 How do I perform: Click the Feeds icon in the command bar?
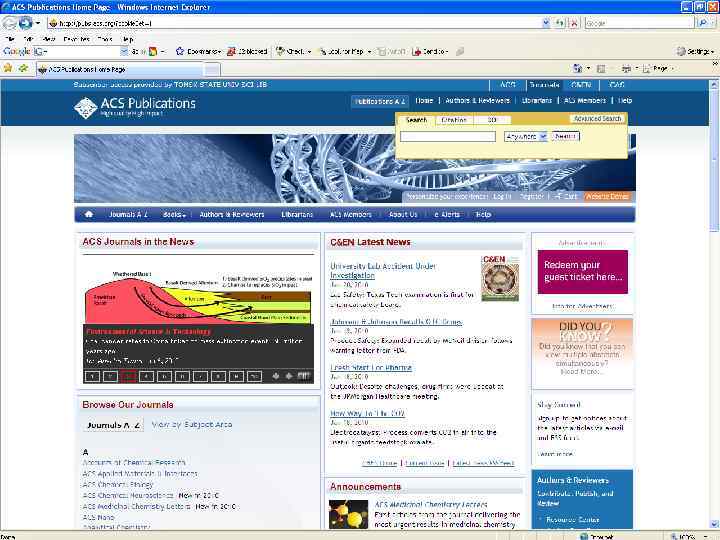point(601,68)
